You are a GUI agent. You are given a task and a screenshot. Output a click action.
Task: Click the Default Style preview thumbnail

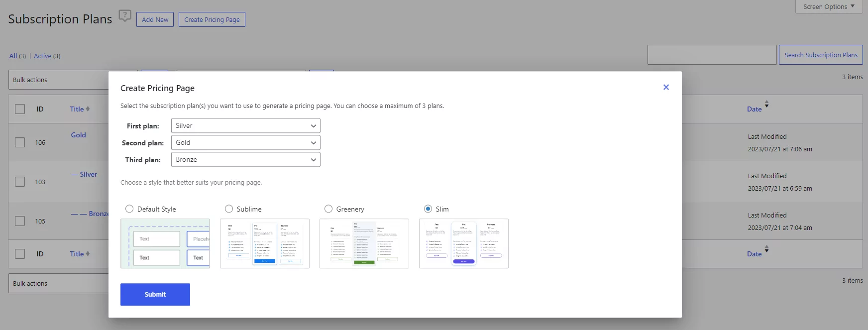click(165, 243)
